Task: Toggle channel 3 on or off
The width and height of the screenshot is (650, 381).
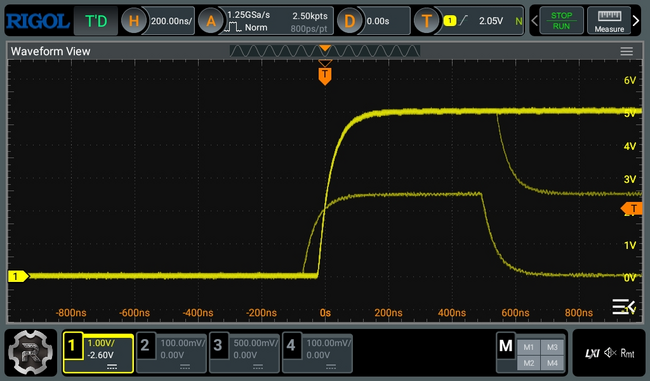Action: 218,345
